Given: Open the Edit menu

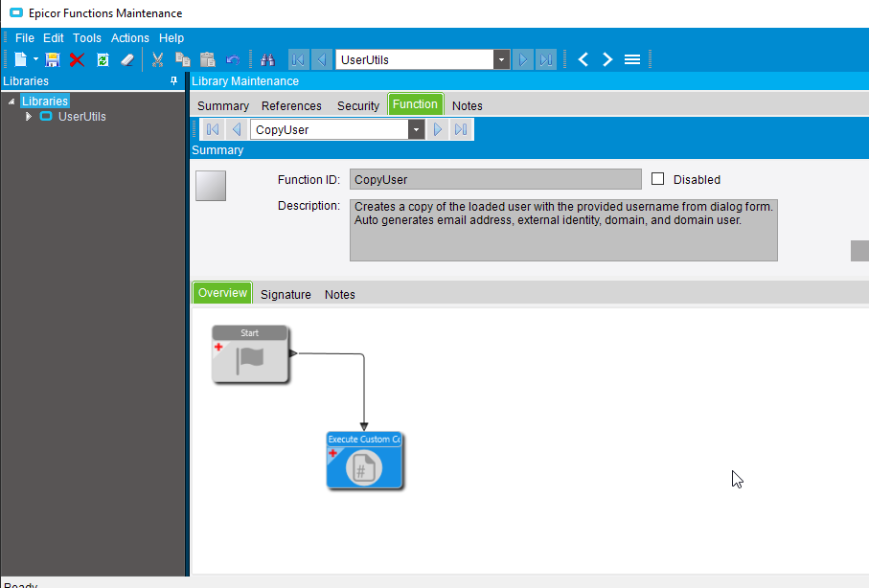Looking at the screenshot, I should (54, 38).
